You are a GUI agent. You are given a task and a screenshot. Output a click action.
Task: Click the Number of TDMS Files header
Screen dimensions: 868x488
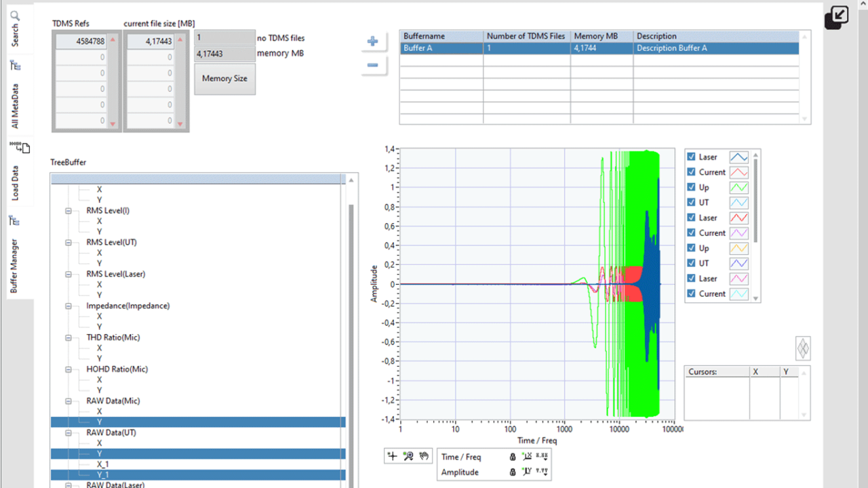click(527, 36)
